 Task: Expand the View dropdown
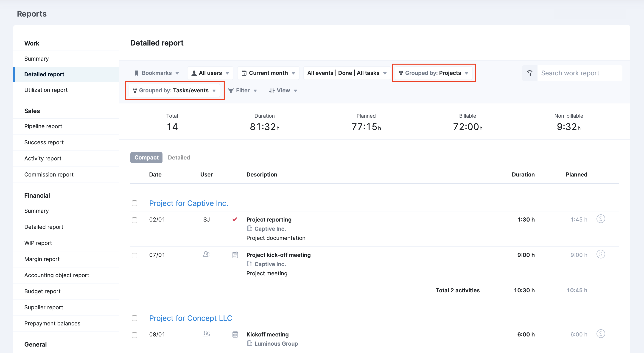[283, 90]
